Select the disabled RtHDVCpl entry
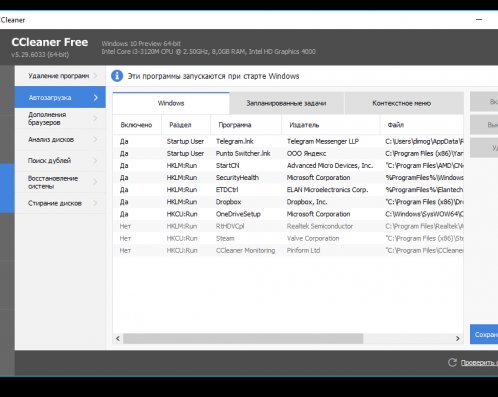This screenshot has height=397, width=498. (288, 226)
